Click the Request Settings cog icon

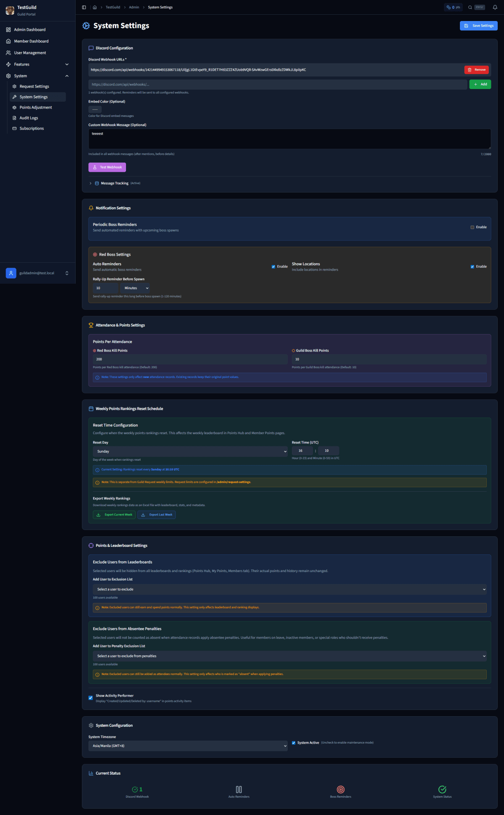tap(15, 87)
